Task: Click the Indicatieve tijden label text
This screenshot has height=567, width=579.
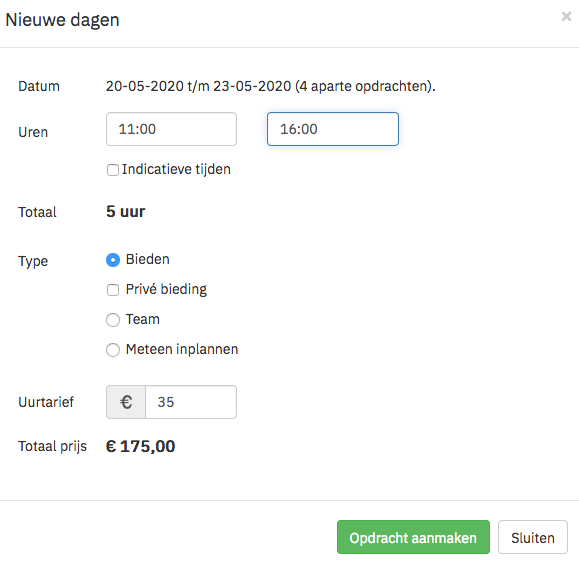Action: [176, 169]
